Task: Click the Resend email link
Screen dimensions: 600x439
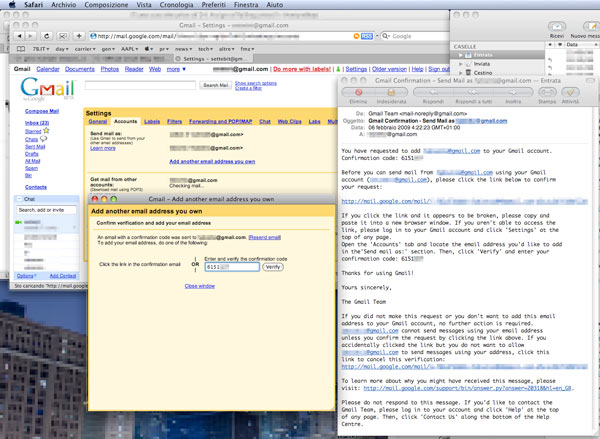Action: 265,237
